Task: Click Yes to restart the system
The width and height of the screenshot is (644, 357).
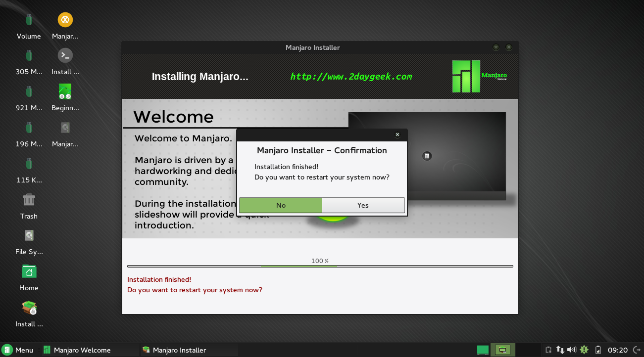Action: [363, 205]
